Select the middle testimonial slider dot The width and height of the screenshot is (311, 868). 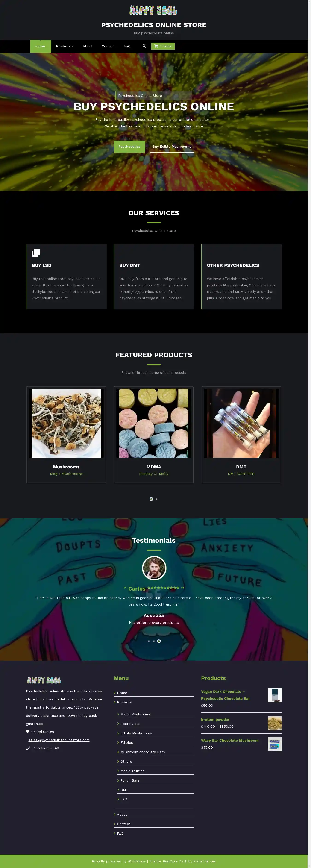tap(154, 641)
